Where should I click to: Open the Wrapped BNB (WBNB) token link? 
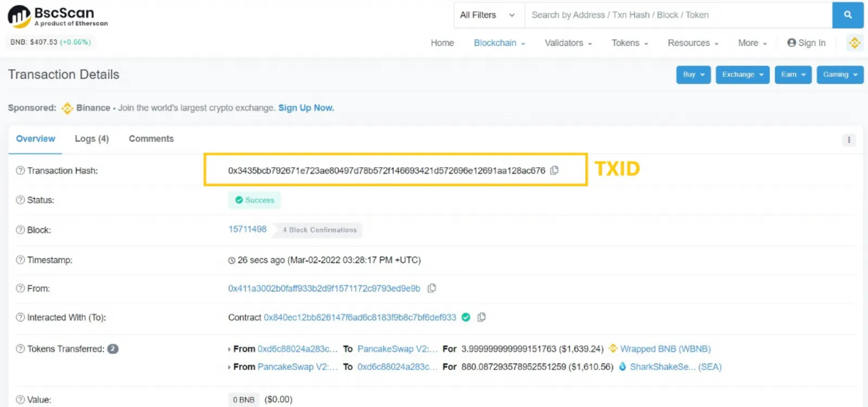[x=665, y=348]
